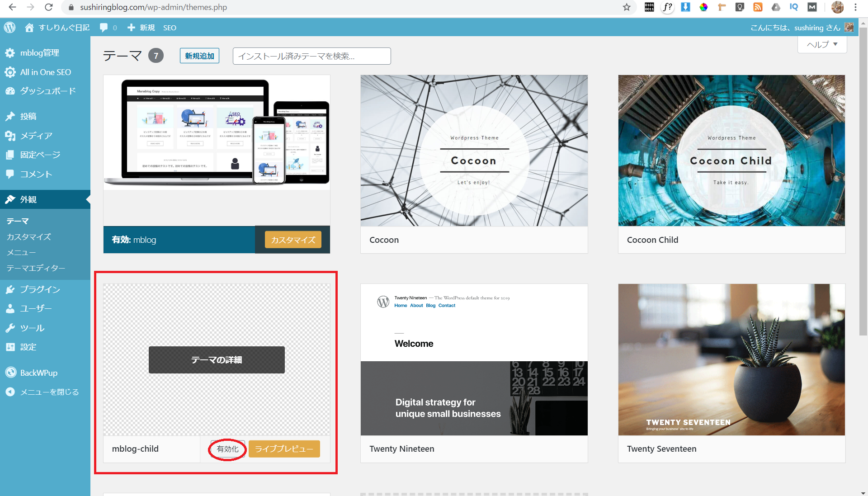The height and width of the screenshot is (496, 868).
Task: Open コメント sidebar icon
Action: [10, 174]
